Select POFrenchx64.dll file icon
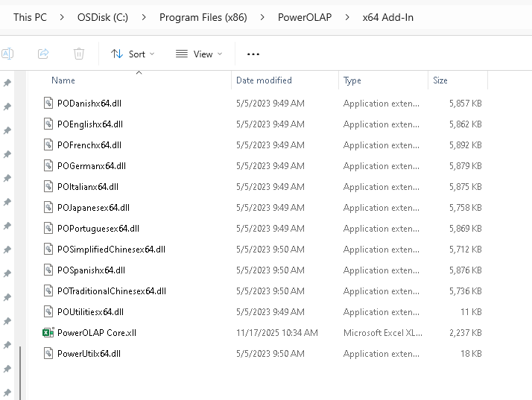Viewport: 532px width, 400px height. point(48,145)
